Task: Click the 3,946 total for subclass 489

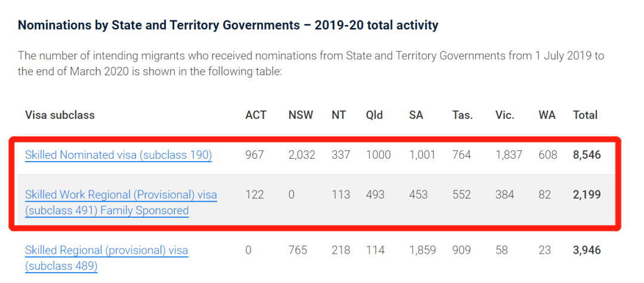Action: 587,251
